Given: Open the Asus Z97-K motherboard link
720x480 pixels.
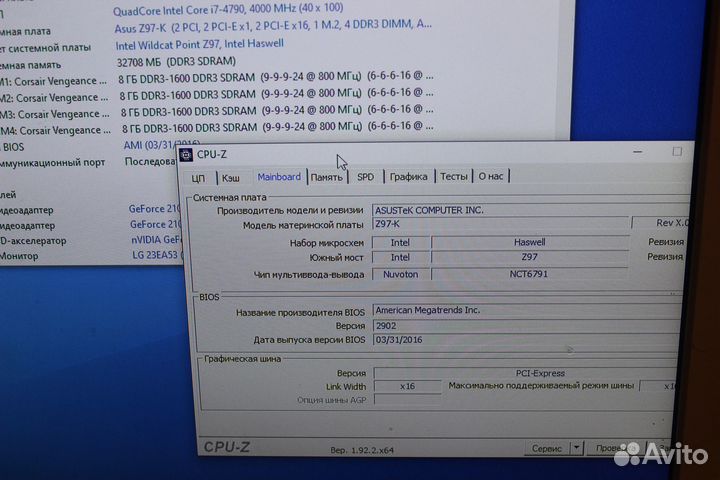Looking at the screenshot, I should point(273,26).
